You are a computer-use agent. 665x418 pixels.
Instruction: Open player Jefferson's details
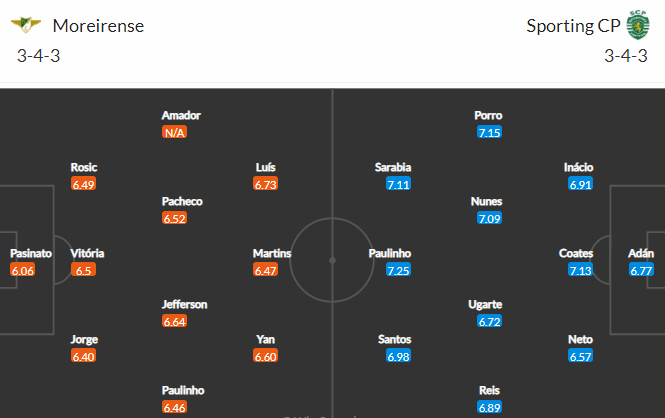(184, 304)
